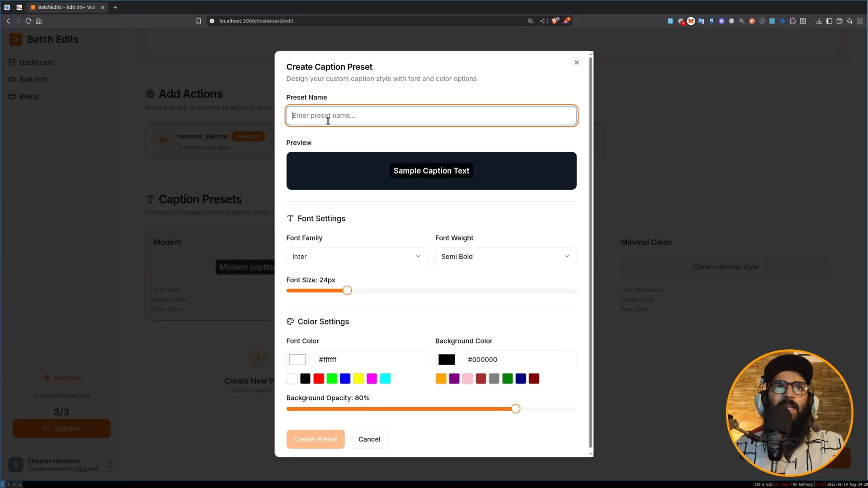This screenshot has height=488, width=868.
Task: Click the Background Opacity slider handle
Action: click(515, 409)
